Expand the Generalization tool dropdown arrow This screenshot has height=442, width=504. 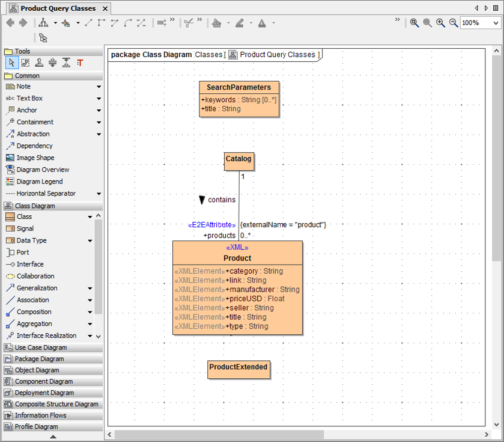click(90, 288)
